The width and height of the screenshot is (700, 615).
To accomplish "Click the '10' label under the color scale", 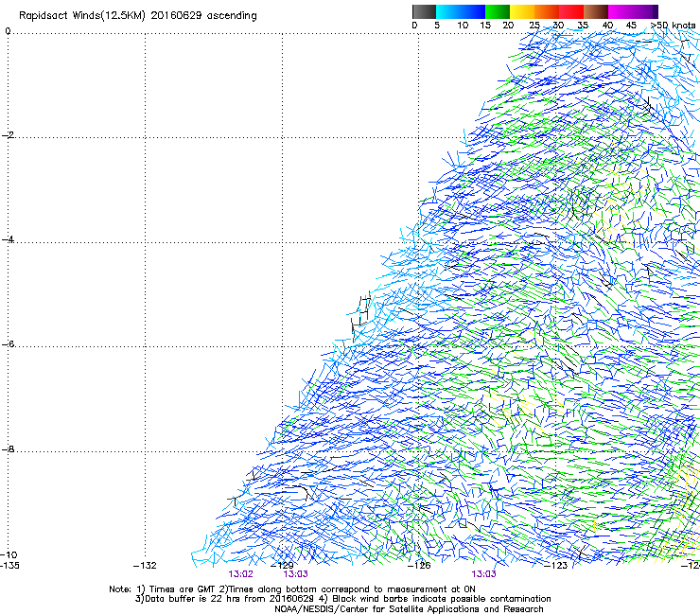I will pos(463,26).
